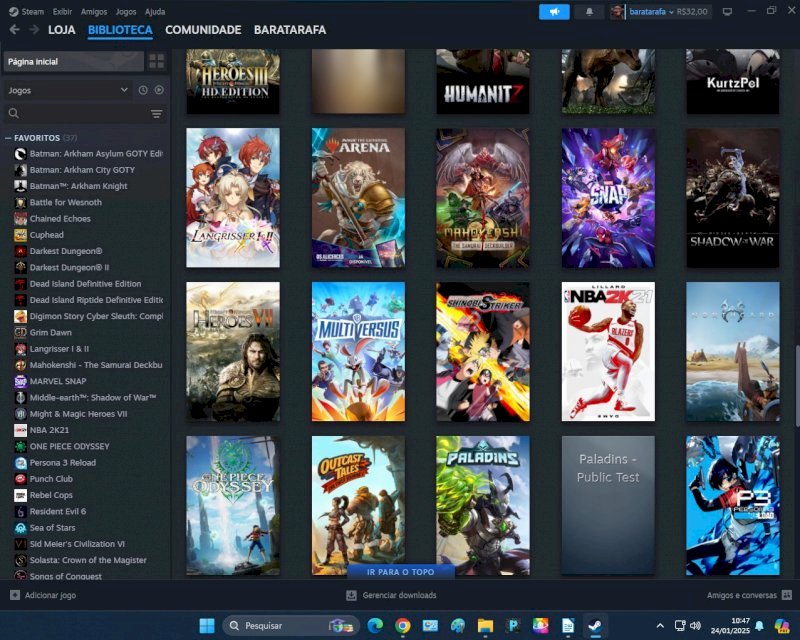800x640 pixels.
Task: Show hidden tray icons chevron
Action: [660, 625]
